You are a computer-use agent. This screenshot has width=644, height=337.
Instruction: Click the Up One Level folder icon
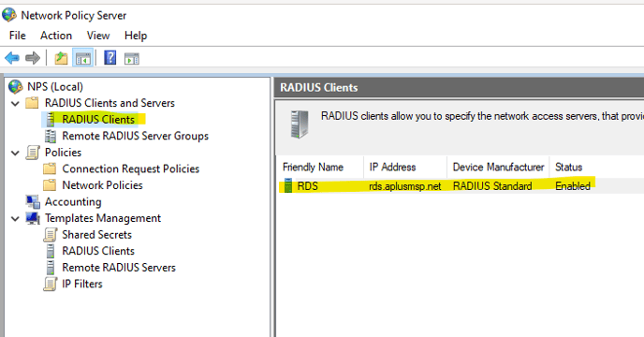(61, 58)
